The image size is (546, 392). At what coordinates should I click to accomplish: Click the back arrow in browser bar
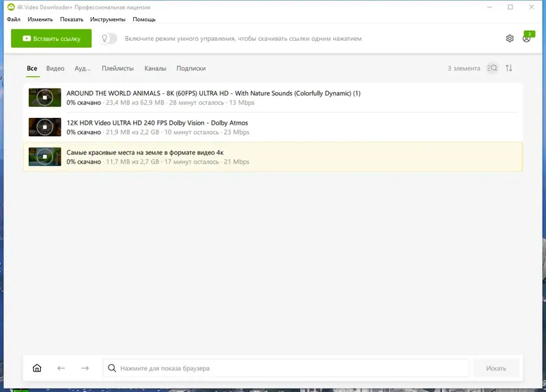click(61, 368)
